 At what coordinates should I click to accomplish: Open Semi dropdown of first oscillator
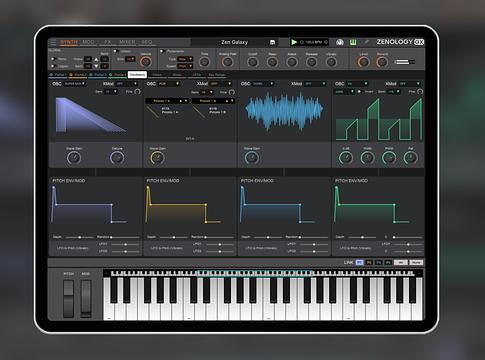coord(111,92)
